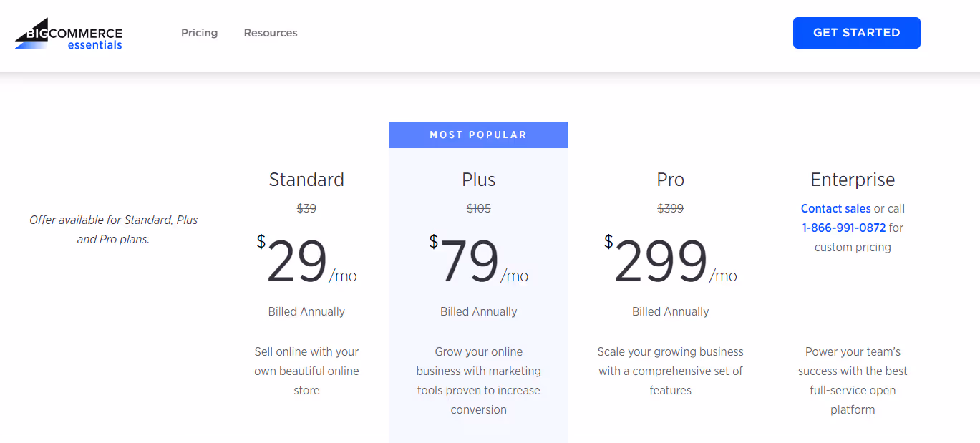This screenshot has height=443, width=980.
Task: Select the Standard plan heading
Action: point(306,180)
